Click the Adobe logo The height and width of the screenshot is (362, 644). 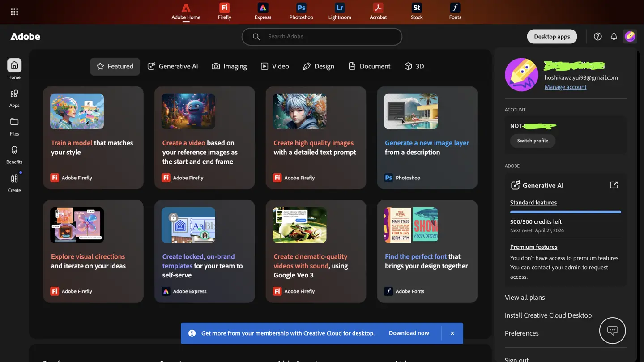[26, 37]
